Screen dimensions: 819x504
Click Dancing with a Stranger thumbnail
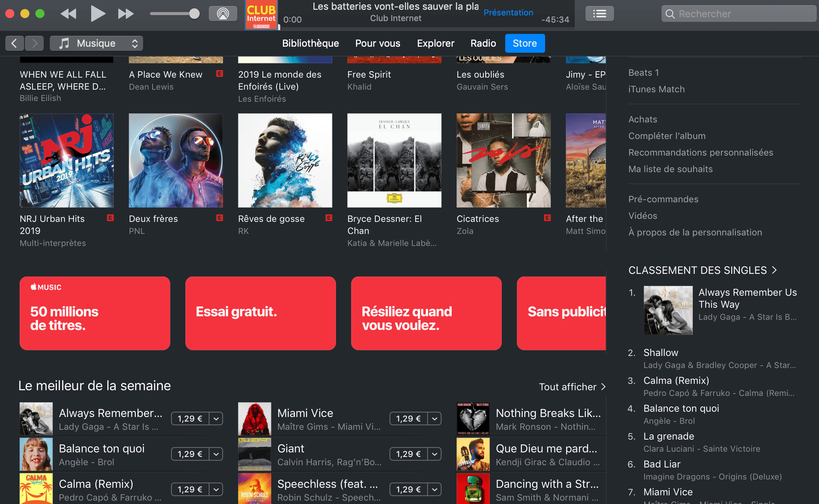(x=473, y=489)
